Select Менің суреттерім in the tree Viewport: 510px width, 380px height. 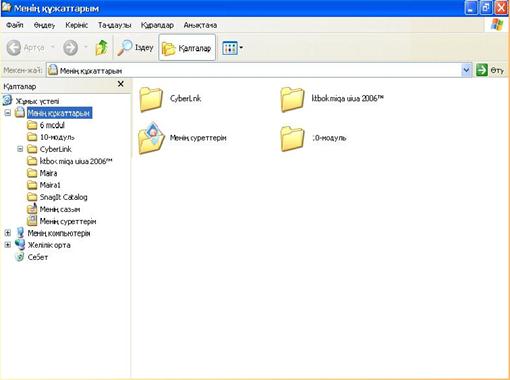coord(68,221)
